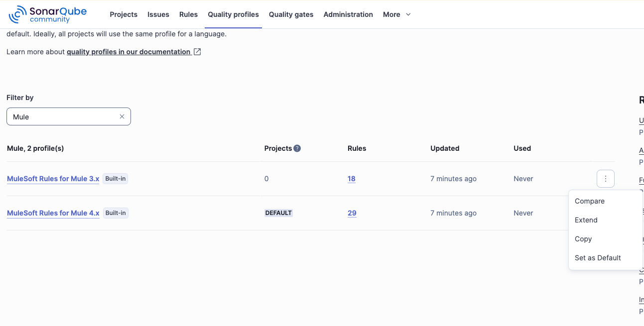
Task: Select the Quality profiles tab
Action: (234, 14)
